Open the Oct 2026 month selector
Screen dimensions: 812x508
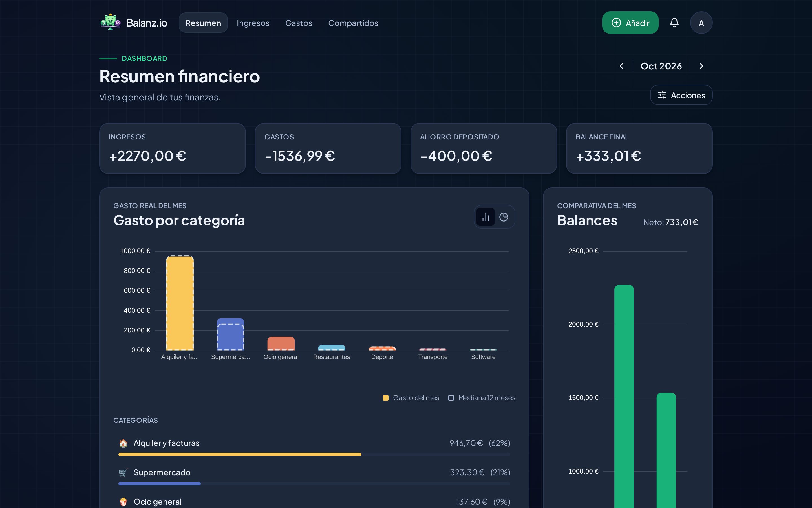tap(661, 66)
